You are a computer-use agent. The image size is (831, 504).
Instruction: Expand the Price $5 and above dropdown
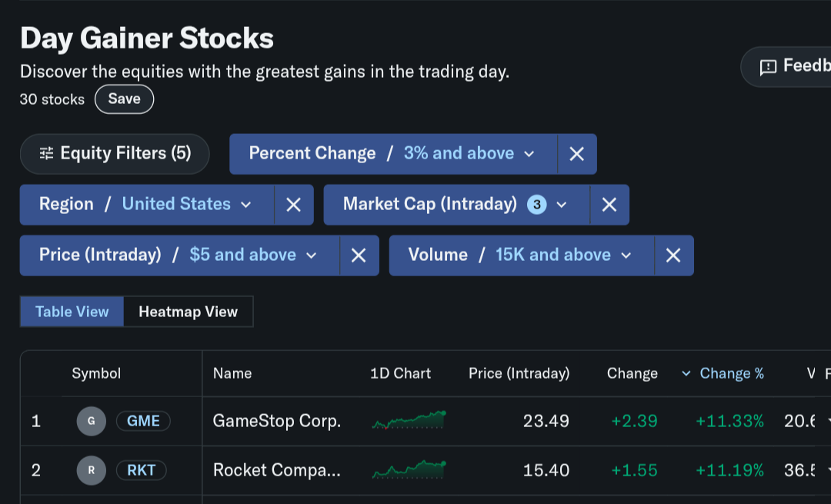[x=179, y=255]
